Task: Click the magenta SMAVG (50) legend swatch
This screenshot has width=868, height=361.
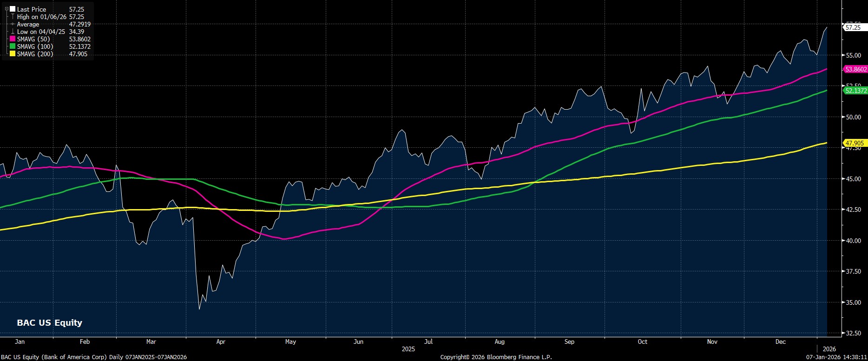Action: [13, 39]
